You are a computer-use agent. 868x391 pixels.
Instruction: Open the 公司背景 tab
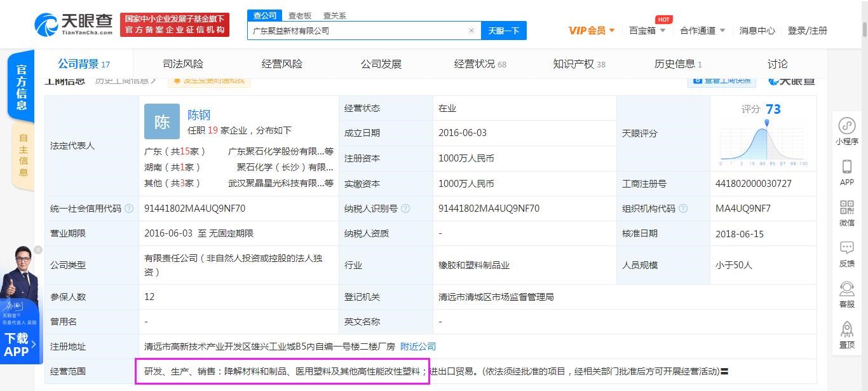click(84, 64)
